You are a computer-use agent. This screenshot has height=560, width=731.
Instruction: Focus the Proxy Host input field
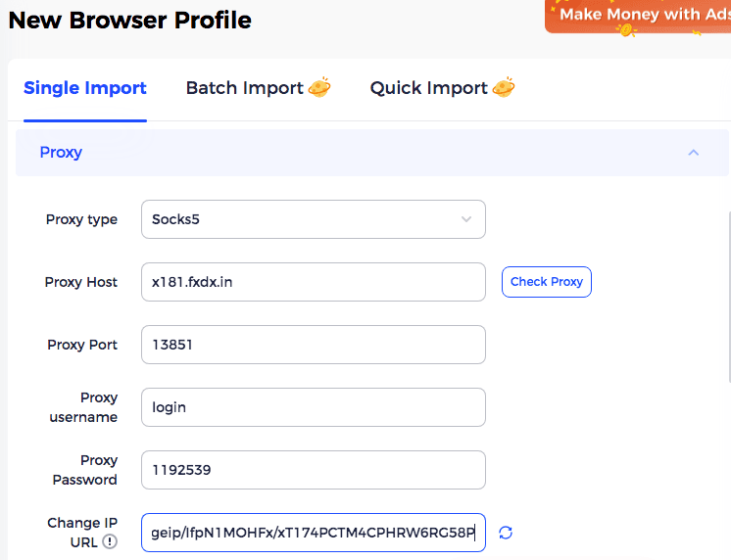[313, 282]
